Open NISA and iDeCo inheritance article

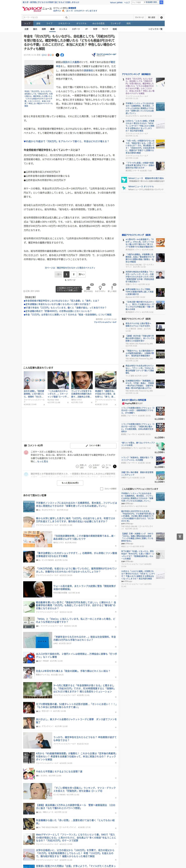[76, 620]
